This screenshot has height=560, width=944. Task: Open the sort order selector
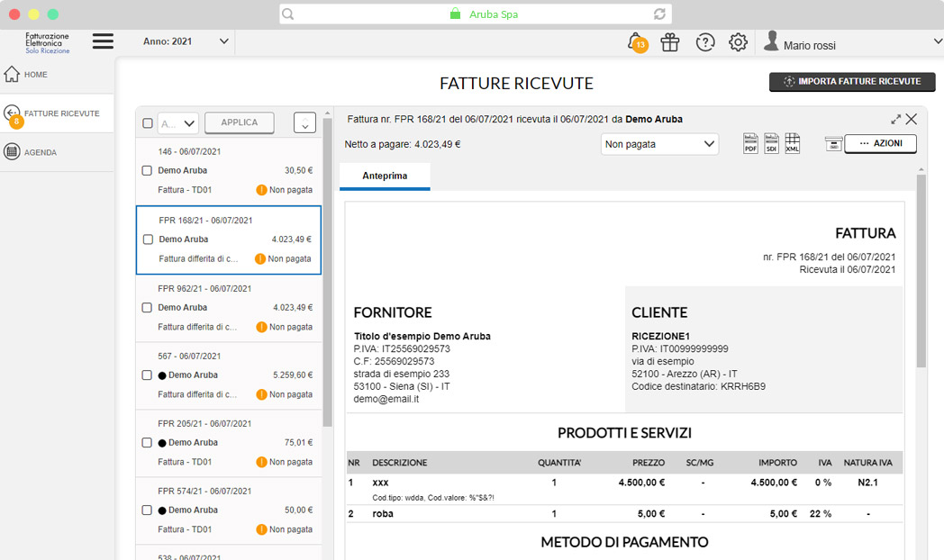(304, 122)
